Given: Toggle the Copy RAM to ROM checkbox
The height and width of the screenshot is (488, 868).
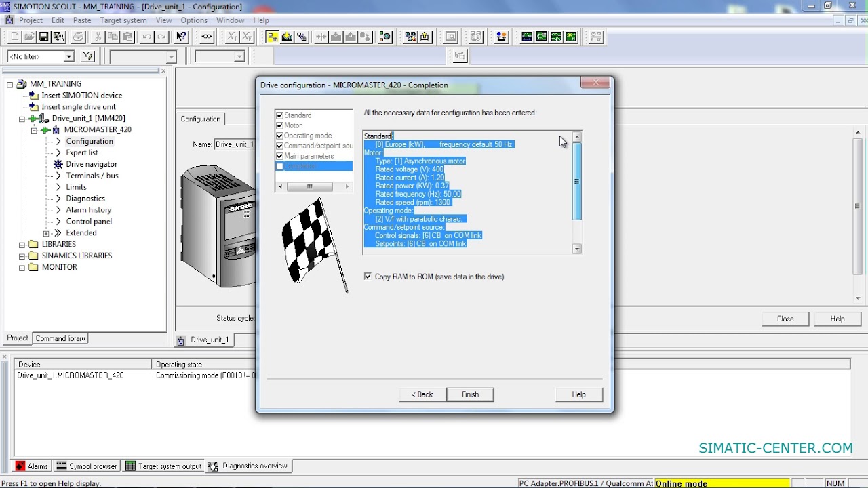Looking at the screenshot, I should pyautogui.click(x=368, y=277).
